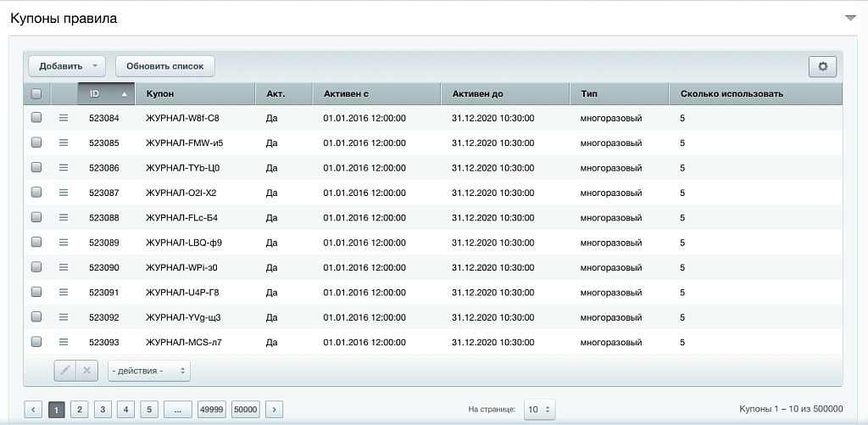Click the pencil edit icon below table
The height and width of the screenshot is (425, 868).
[x=65, y=371]
